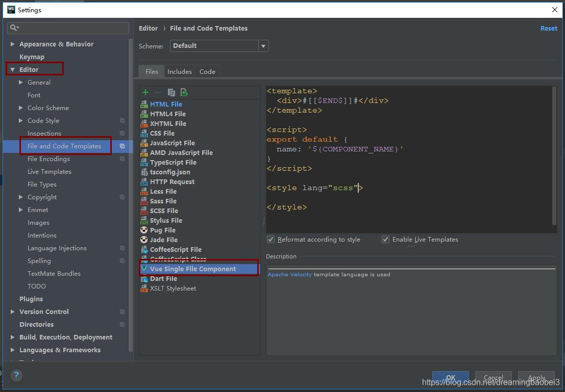
Task: Click the Pug File icon
Action: (x=144, y=230)
